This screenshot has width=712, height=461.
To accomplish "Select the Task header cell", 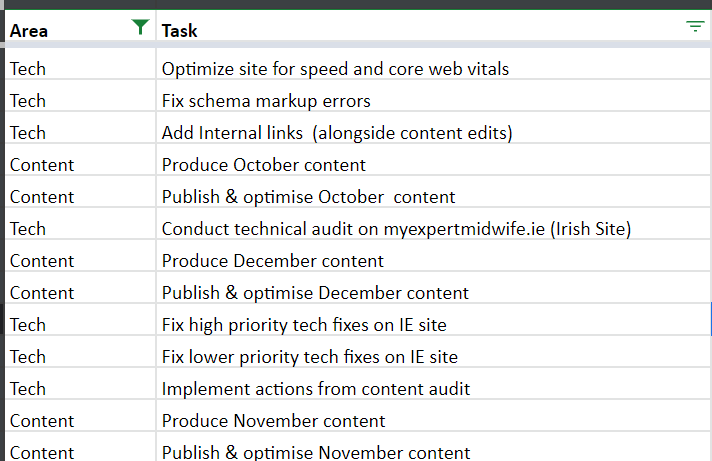I will tap(400, 31).
